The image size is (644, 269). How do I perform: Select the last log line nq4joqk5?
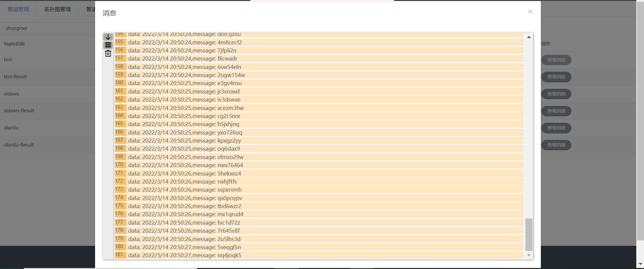pos(184,255)
